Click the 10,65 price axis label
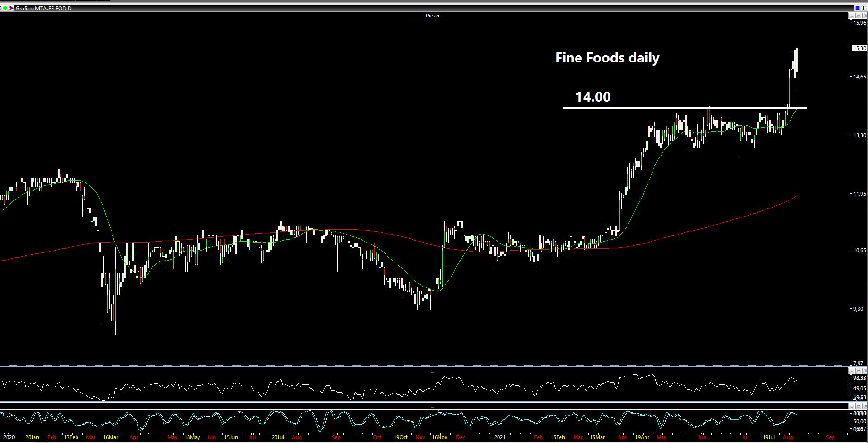Image resolution: width=868 pixels, height=443 pixels. tap(859, 250)
